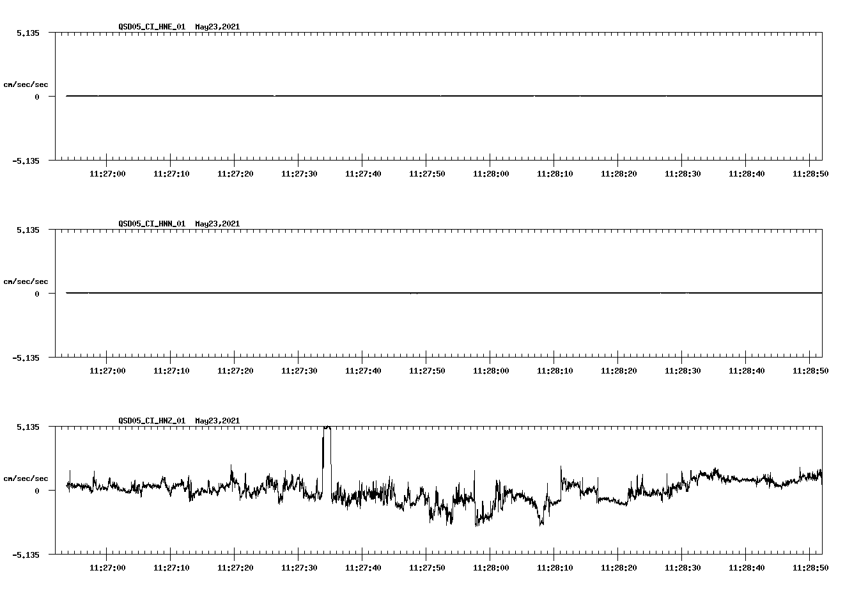Image resolution: width=868 pixels, height=591 pixels.
Task: Click the 11:27:50 tick on the HNE time axis
Action: [426, 173]
